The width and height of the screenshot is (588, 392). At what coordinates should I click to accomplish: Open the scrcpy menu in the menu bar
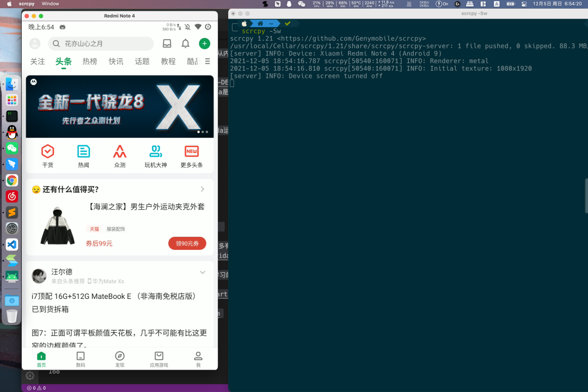pyautogui.click(x=27, y=4)
